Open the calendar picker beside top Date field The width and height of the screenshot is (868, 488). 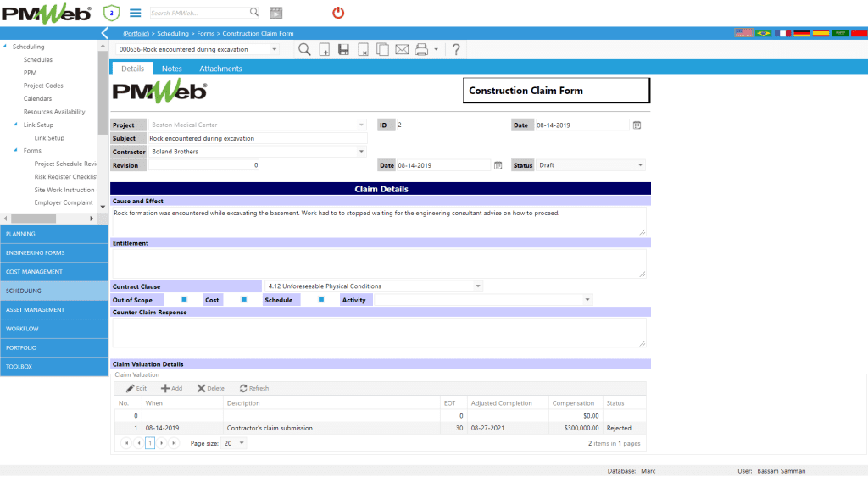pyautogui.click(x=637, y=125)
